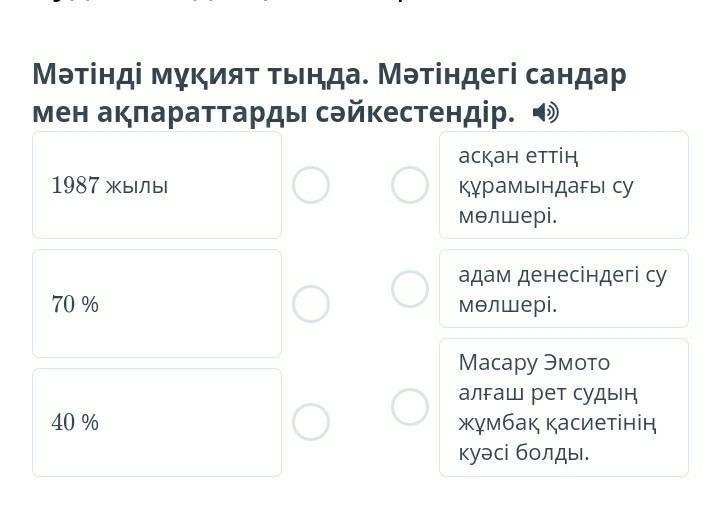Select the circle next to 1987 жылы
Viewport: 720px width, 511px height.
point(311,185)
